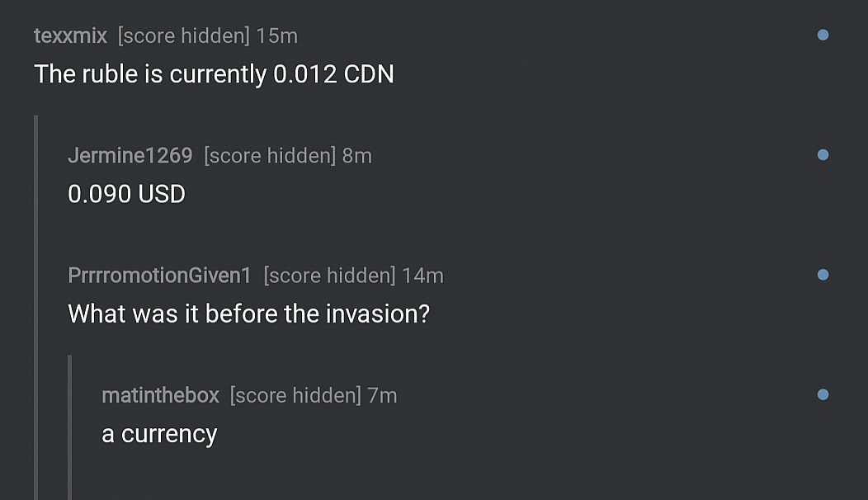Click the 14m timestamp on PrrrromotionGiven1's comment

coord(422,276)
